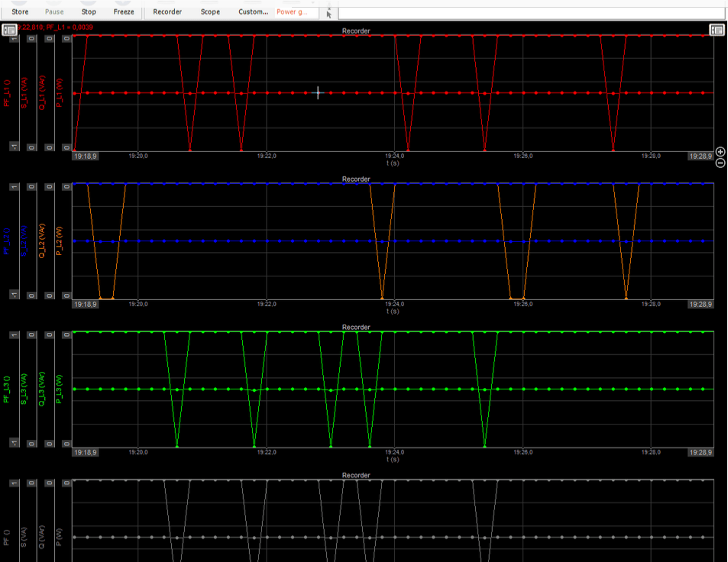Click the 19:18,9 start time of the L1 chart
Viewport: 728px width, 562px height.
coord(86,157)
